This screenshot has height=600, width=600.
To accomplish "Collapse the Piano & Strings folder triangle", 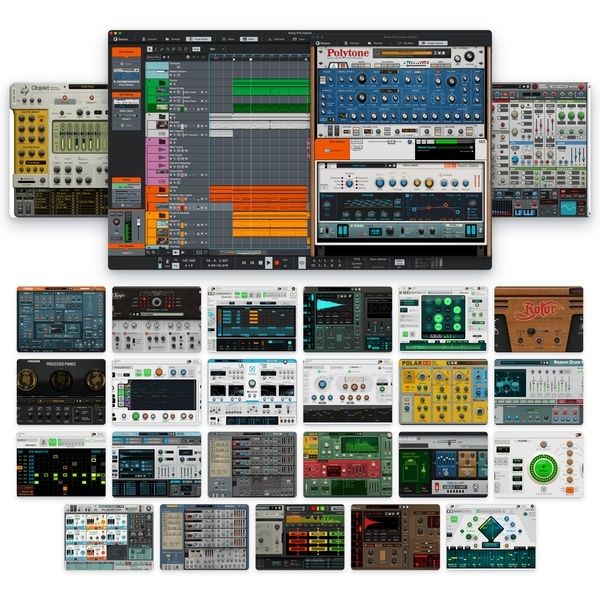I will point(149,214).
